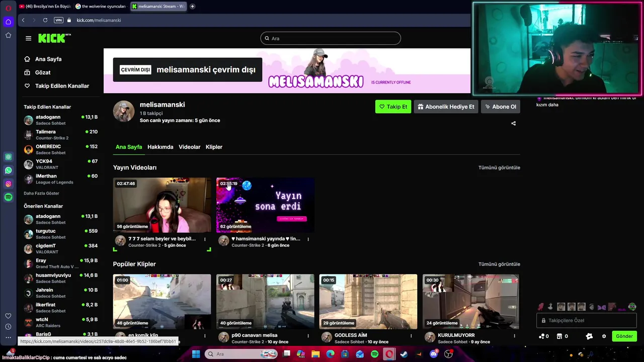Play the 00:15 GODLESS AİM clip thumbnail
644x362 pixels.
(x=368, y=302)
